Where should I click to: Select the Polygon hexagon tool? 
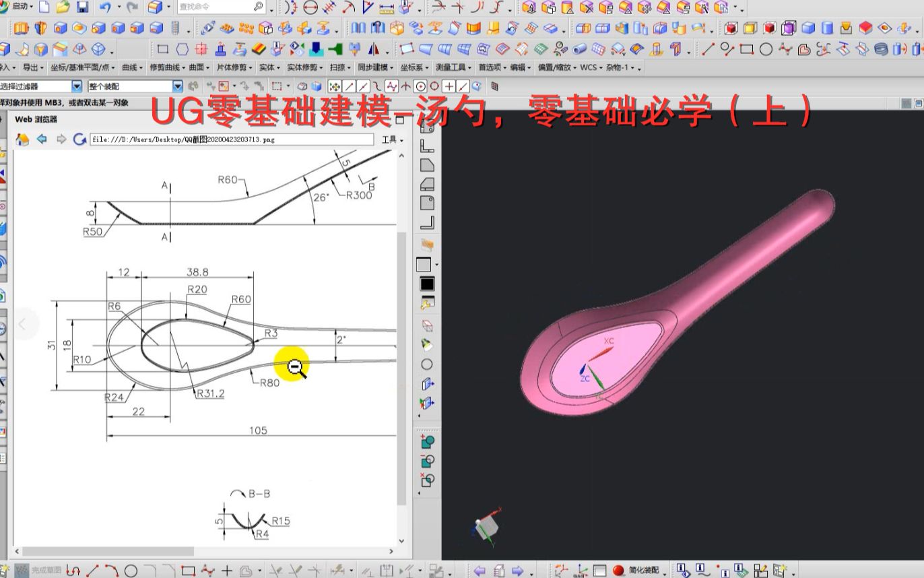pyautogui.click(x=183, y=49)
